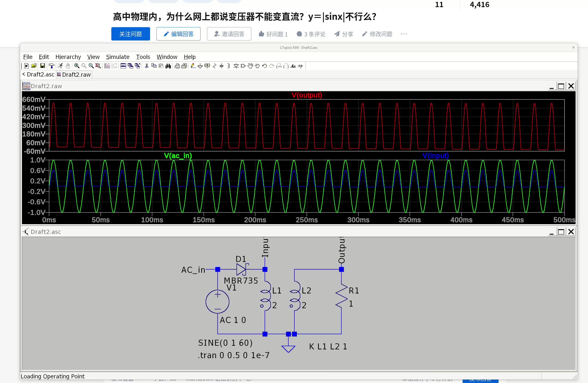Open the Hierarchy menu
The image size is (588, 383).
pos(68,57)
